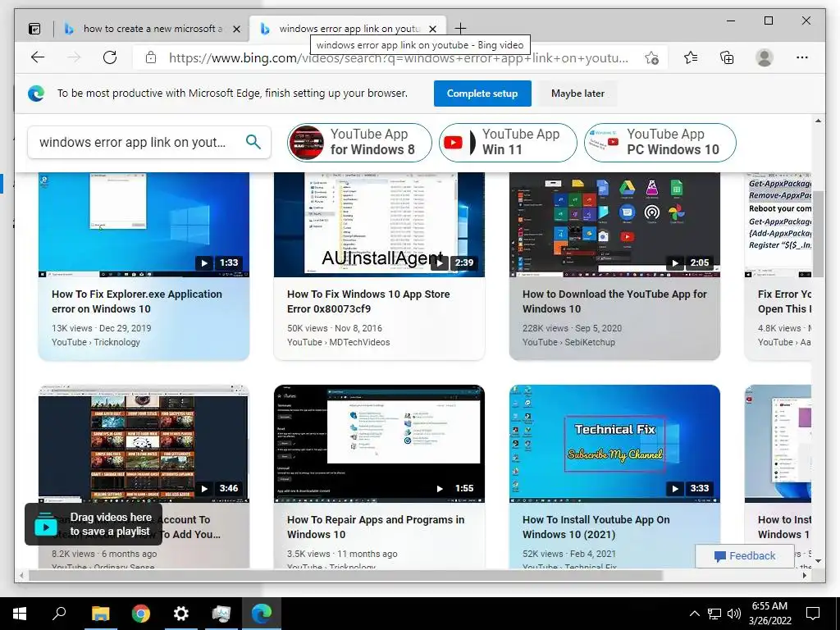Play the Explorer.exe error video play icon

(x=204, y=263)
